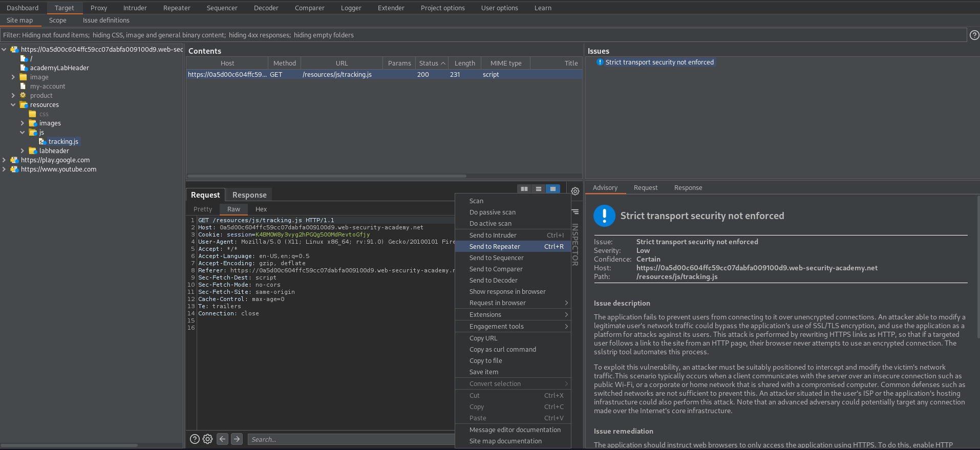Open the Repeater tool tab
The height and width of the screenshot is (450, 980).
(x=177, y=8)
